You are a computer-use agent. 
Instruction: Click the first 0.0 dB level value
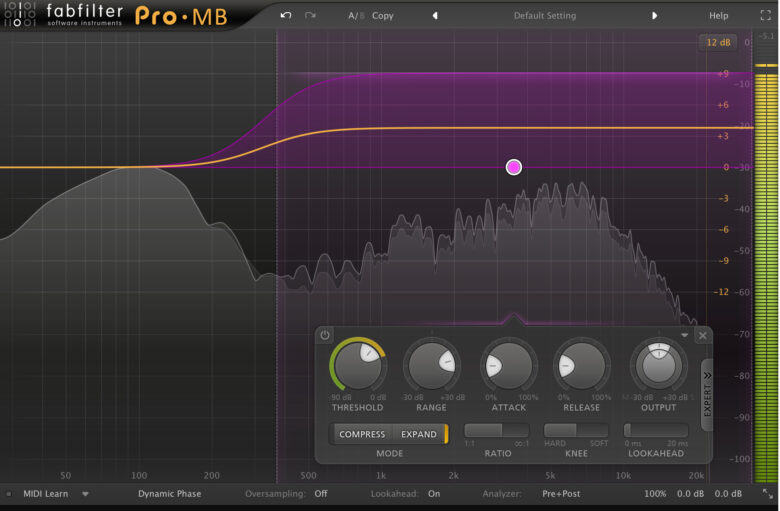[690, 494]
